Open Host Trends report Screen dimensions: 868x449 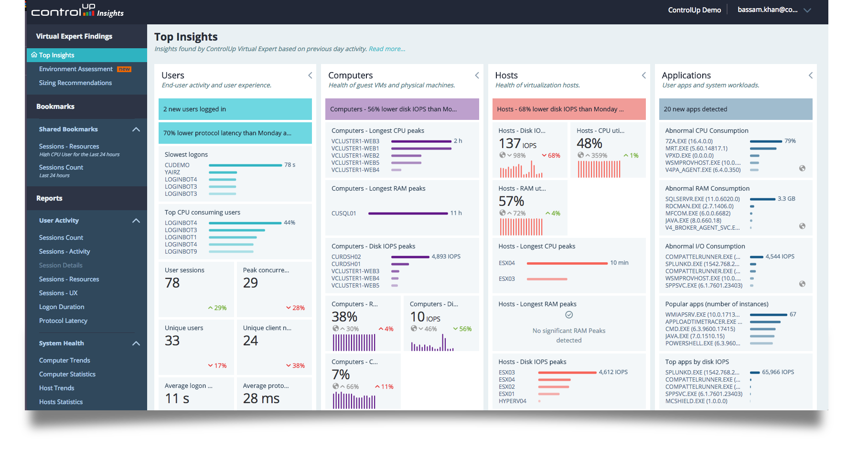[57, 388]
